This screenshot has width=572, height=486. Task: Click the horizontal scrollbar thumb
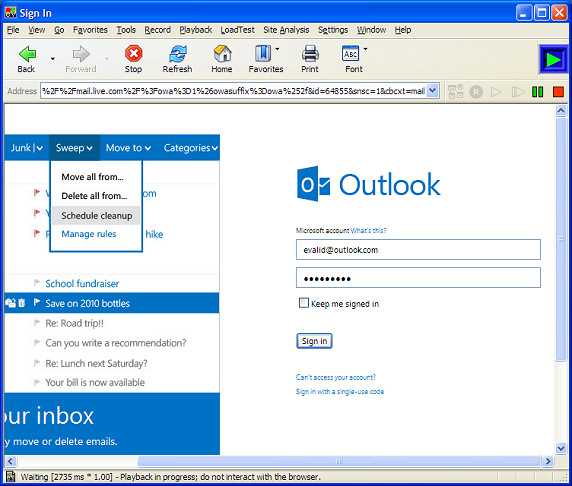point(339,461)
